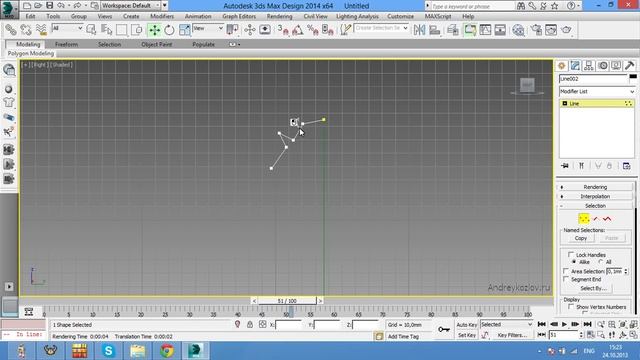Click the Copy named selection button
Viewport: 640px width, 360px height.
(x=580, y=238)
